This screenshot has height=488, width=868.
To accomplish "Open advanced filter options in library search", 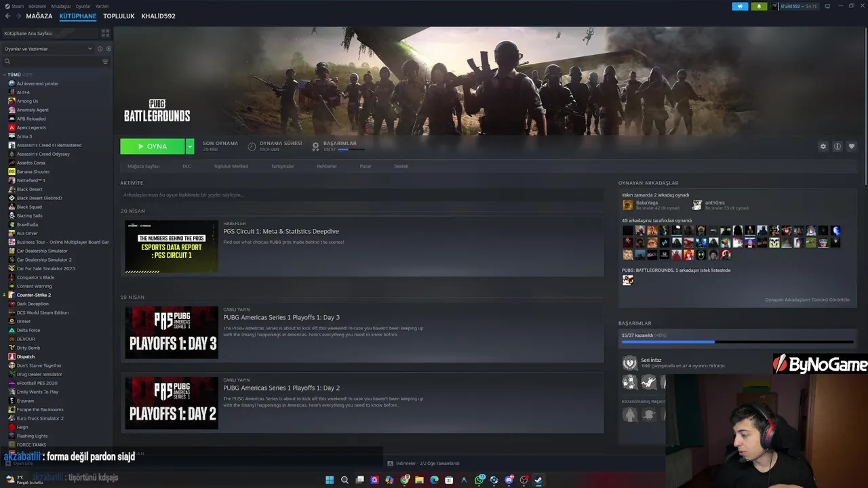I will coord(105,62).
